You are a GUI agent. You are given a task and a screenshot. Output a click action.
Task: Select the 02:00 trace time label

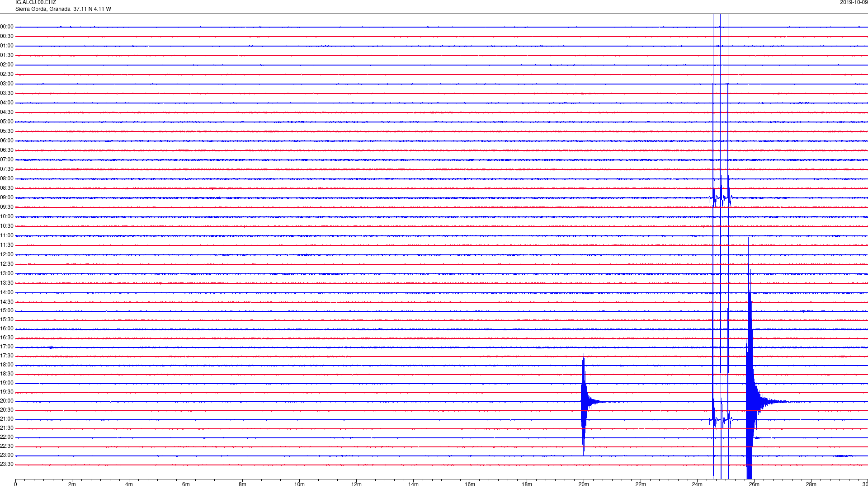pos(7,65)
